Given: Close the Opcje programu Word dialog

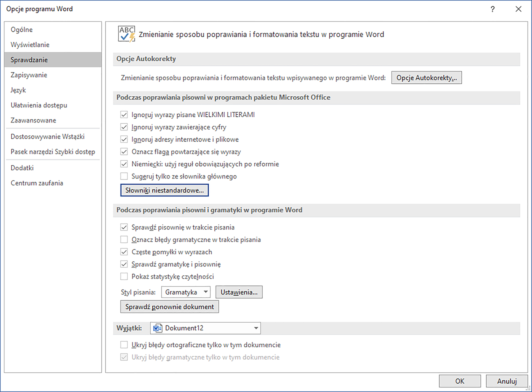Looking at the screenshot, I should click(x=518, y=9).
